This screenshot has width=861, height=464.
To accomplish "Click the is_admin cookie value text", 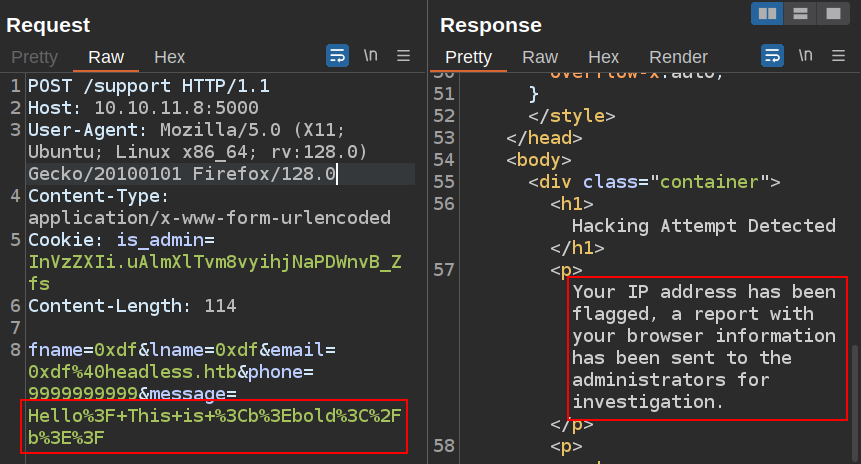I will [216, 262].
